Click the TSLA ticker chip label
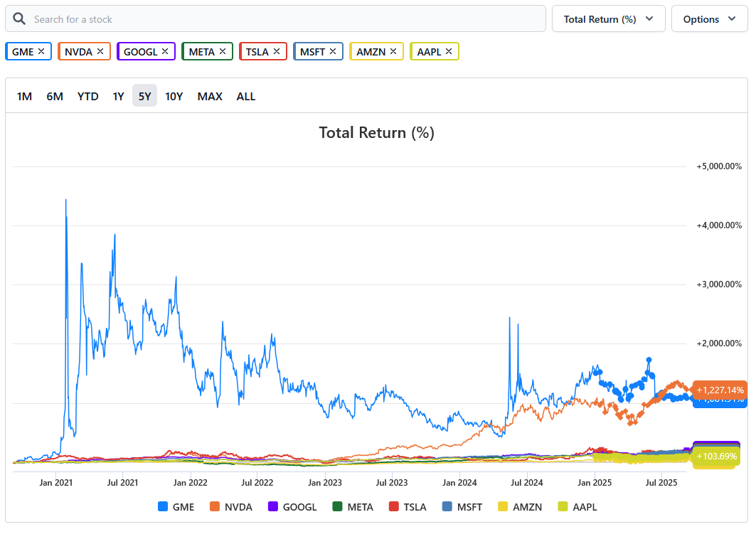 (x=257, y=52)
